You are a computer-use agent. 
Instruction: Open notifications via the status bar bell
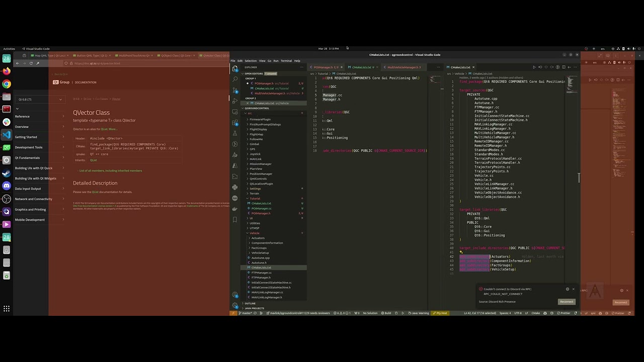tap(576, 313)
